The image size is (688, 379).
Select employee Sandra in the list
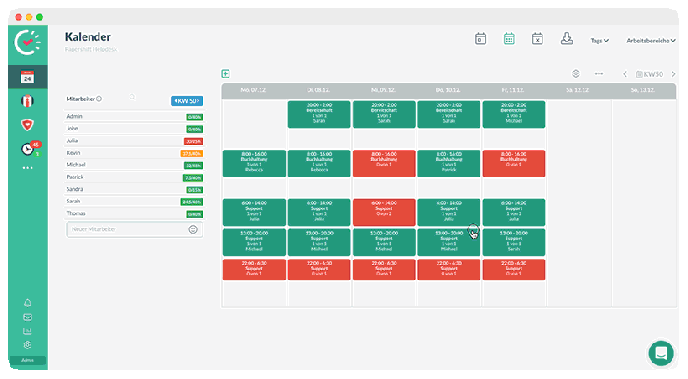click(x=134, y=190)
